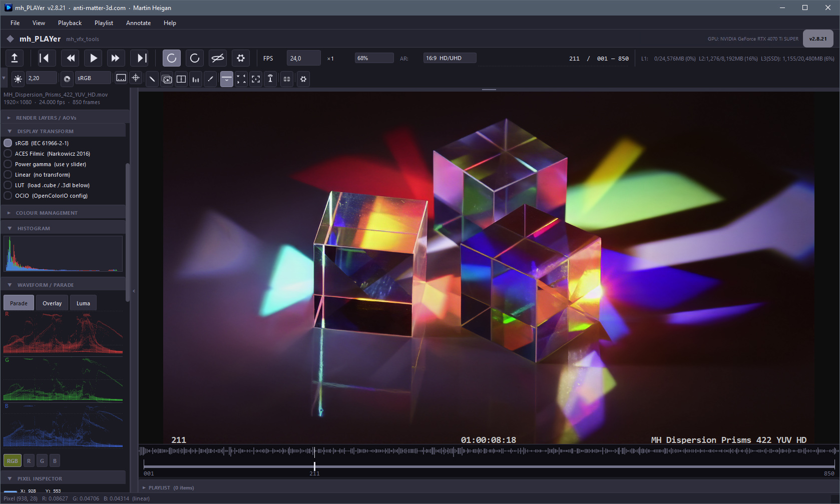
Task: Move the timeline playhead near frame 211
Action: (x=314, y=465)
